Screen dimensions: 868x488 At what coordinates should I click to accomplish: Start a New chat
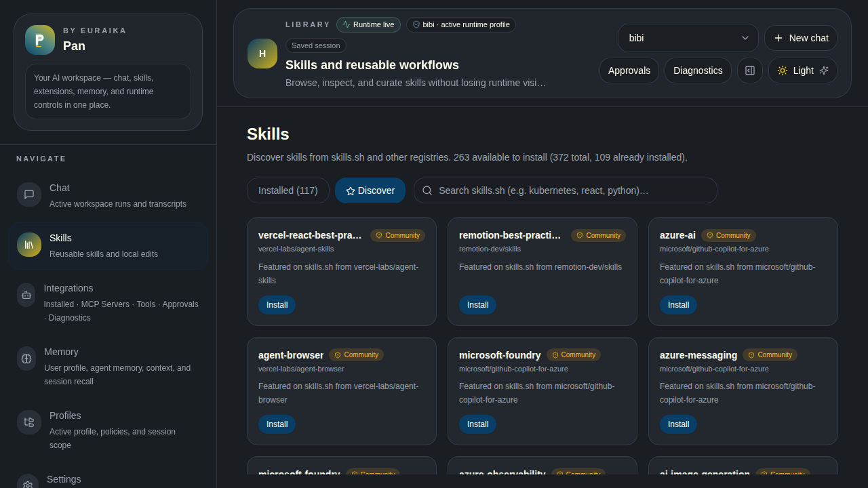pyautogui.click(x=800, y=38)
